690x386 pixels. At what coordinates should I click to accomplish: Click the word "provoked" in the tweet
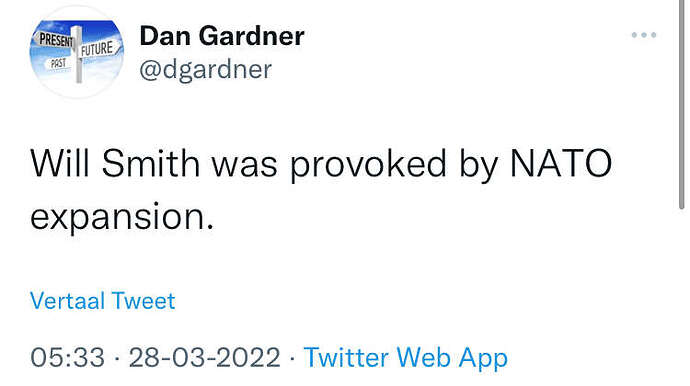click(368, 165)
